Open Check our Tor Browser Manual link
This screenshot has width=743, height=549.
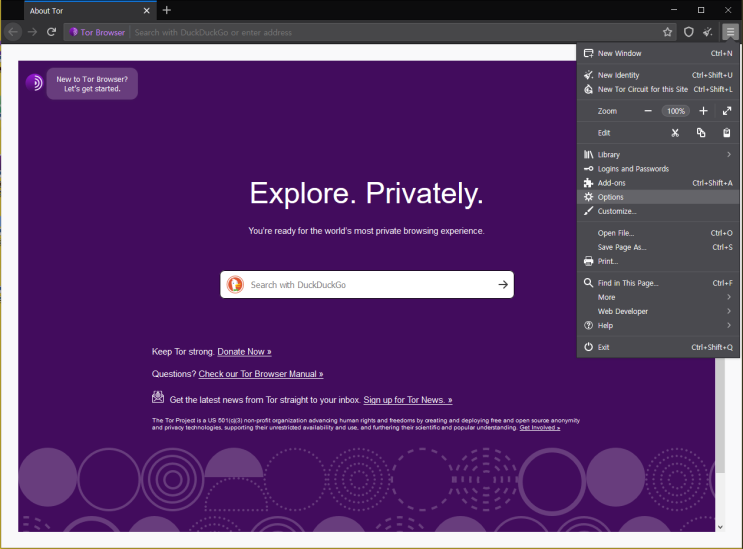tap(261, 374)
